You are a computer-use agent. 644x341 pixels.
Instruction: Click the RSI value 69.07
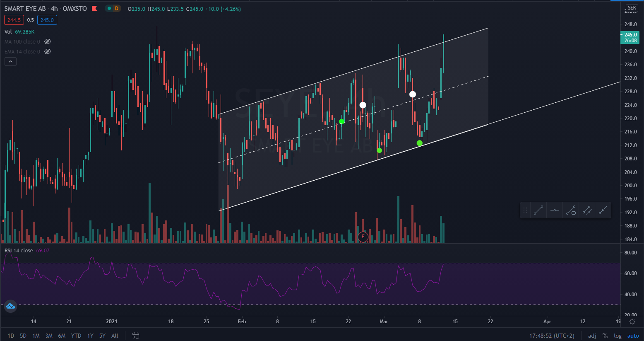[x=43, y=250]
